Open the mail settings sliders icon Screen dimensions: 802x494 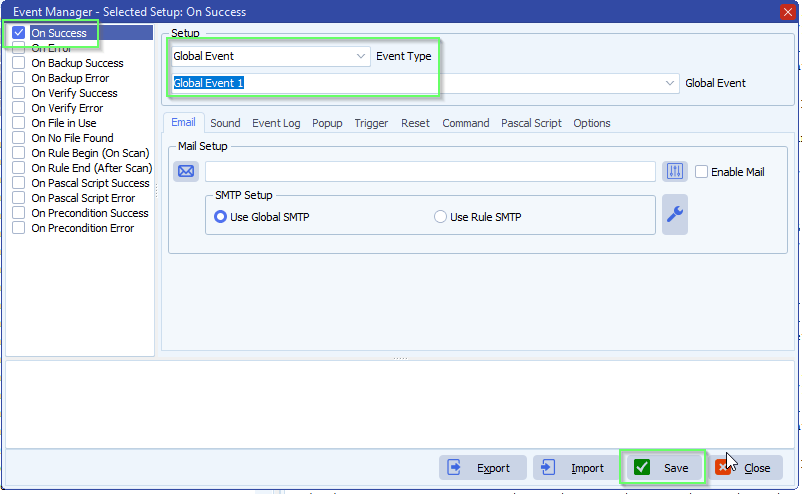[675, 171]
